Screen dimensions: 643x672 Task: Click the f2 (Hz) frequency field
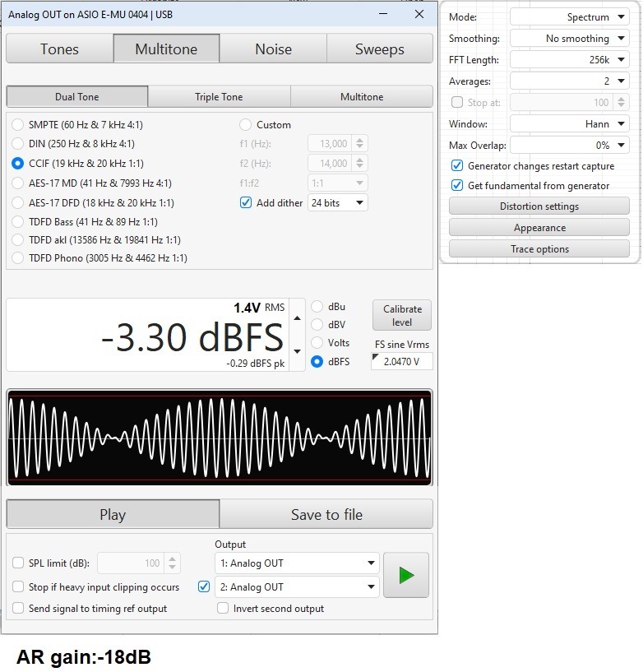click(x=330, y=164)
